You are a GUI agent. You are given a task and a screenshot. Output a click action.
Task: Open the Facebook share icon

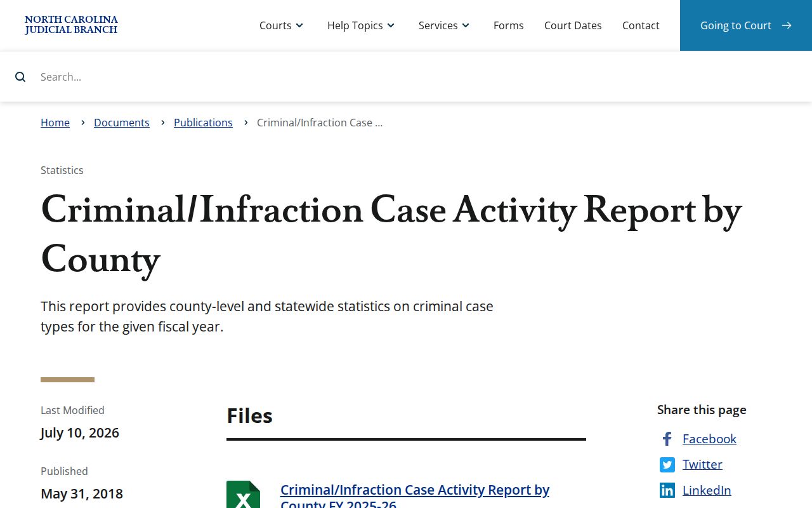point(667,439)
